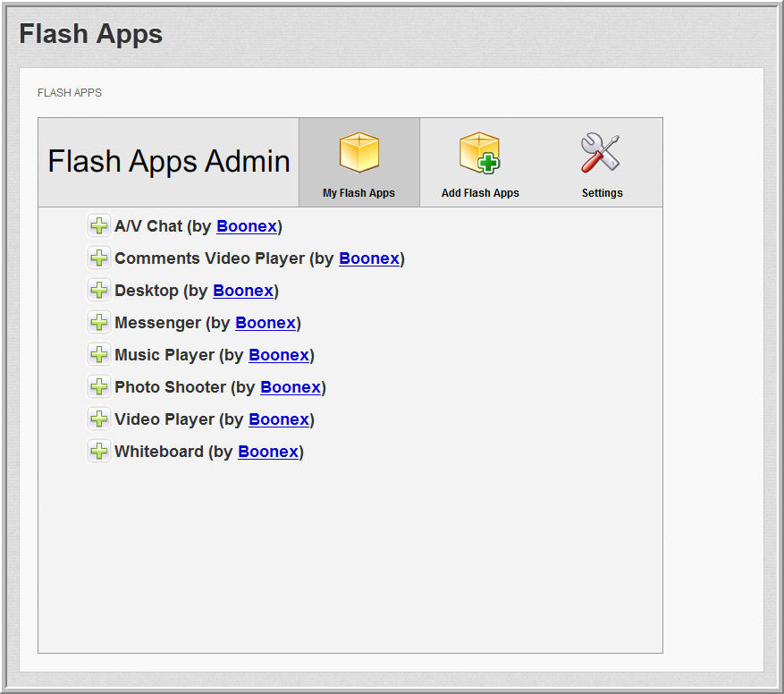This screenshot has height=694, width=784.
Task: Click plus icon beside Music Player
Action: (98, 355)
